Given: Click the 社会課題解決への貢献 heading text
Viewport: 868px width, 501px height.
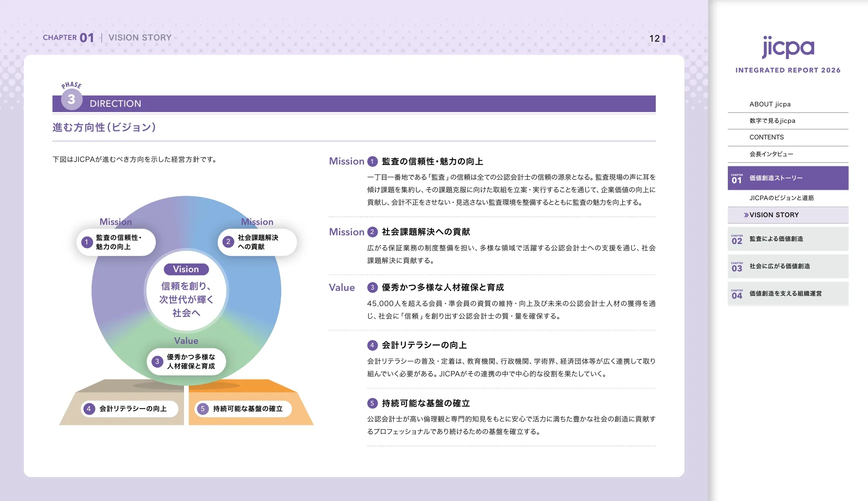Looking at the screenshot, I should click(426, 232).
